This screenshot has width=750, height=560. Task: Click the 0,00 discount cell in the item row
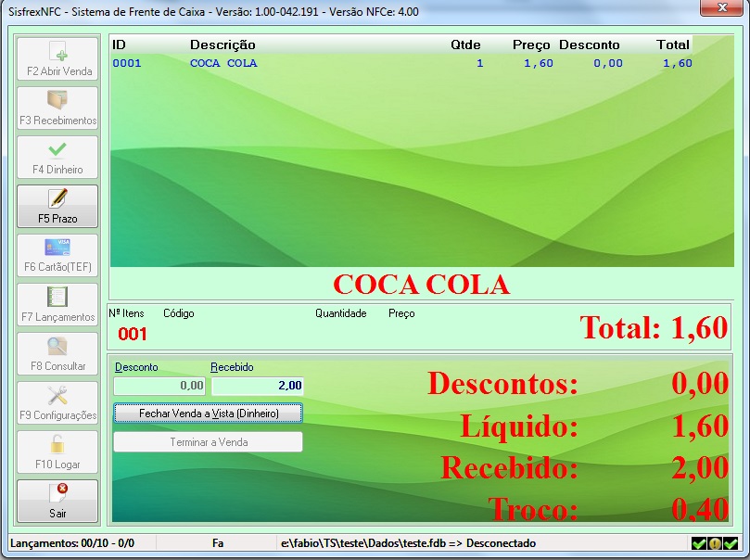(608, 63)
